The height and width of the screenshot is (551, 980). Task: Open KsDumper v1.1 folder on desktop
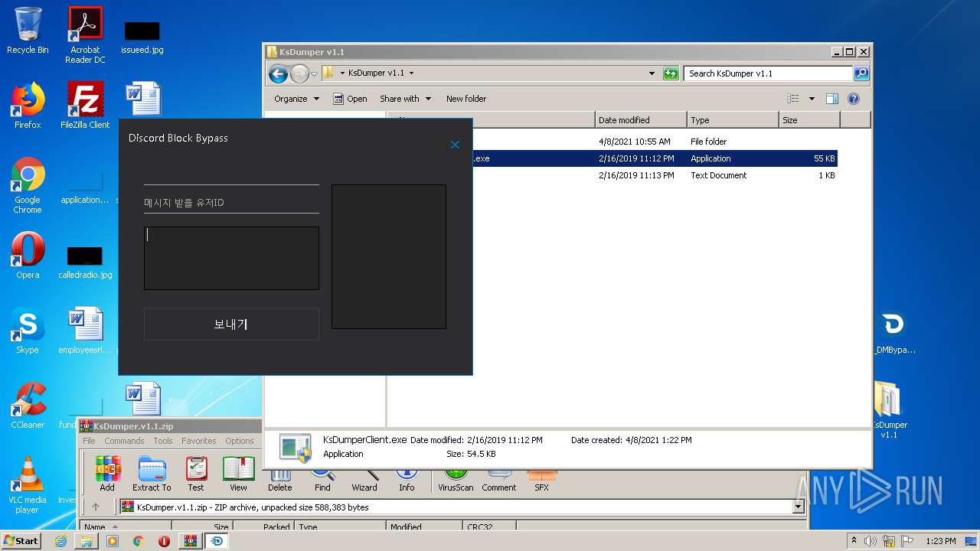pyautogui.click(x=888, y=411)
